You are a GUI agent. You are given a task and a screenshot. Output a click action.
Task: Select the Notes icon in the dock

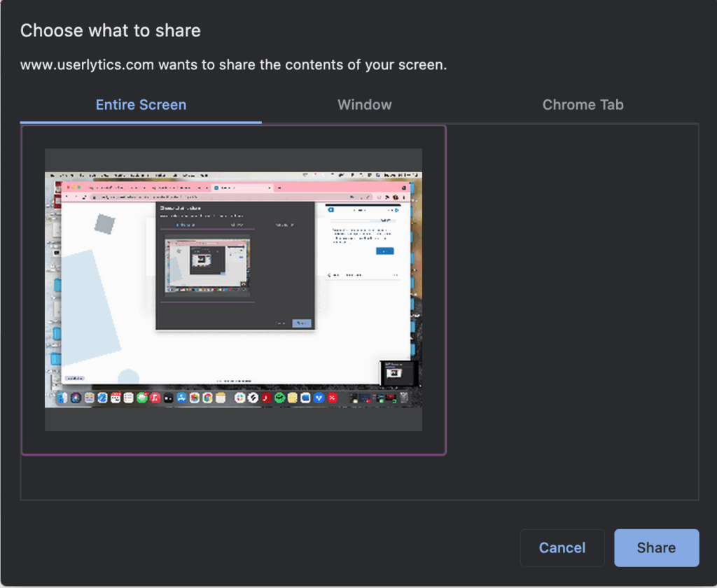point(221,398)
